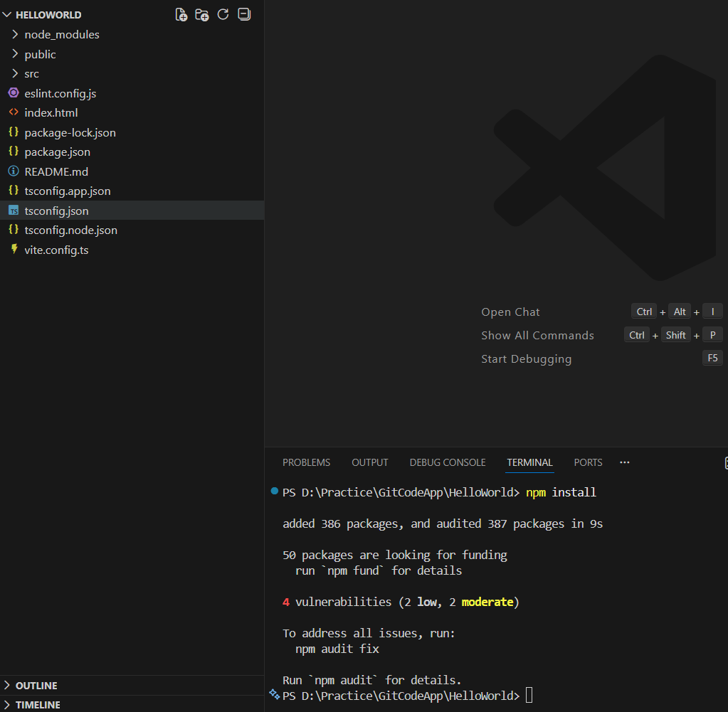Switch to the OUTPUT tab
Viewport: 728px width, 712px height.
369,462
